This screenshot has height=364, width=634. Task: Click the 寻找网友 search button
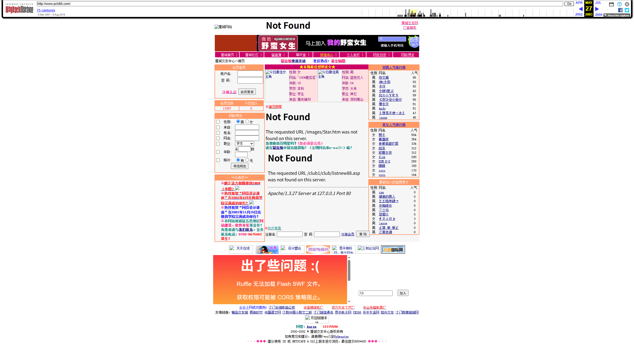[240, 166]
